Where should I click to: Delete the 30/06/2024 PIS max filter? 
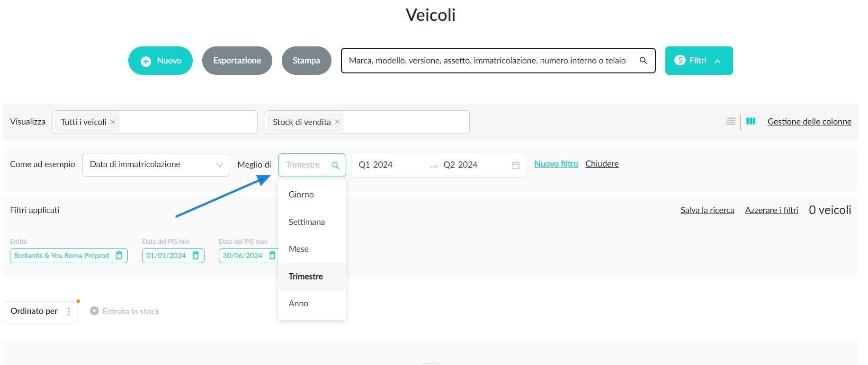pos(272,256)
